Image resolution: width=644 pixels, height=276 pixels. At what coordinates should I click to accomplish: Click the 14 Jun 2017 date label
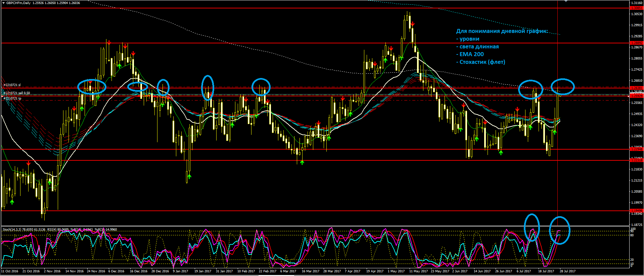(x=482, y=271)
